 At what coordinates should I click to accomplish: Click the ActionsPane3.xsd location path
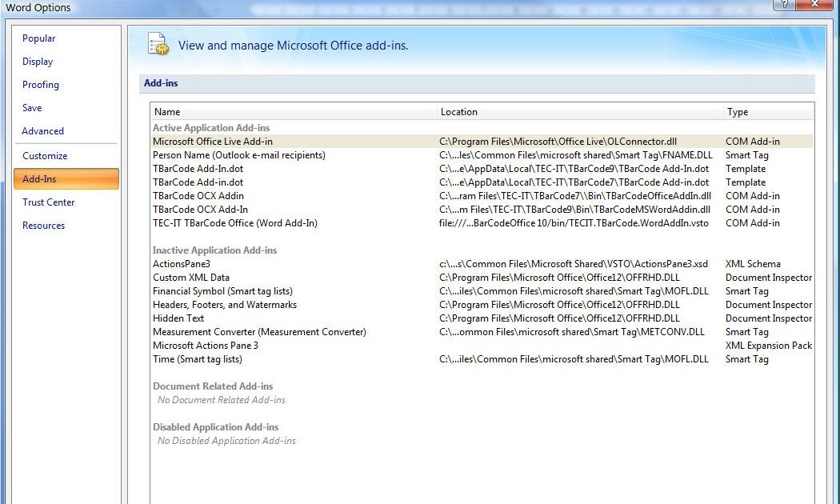(574, 264)
